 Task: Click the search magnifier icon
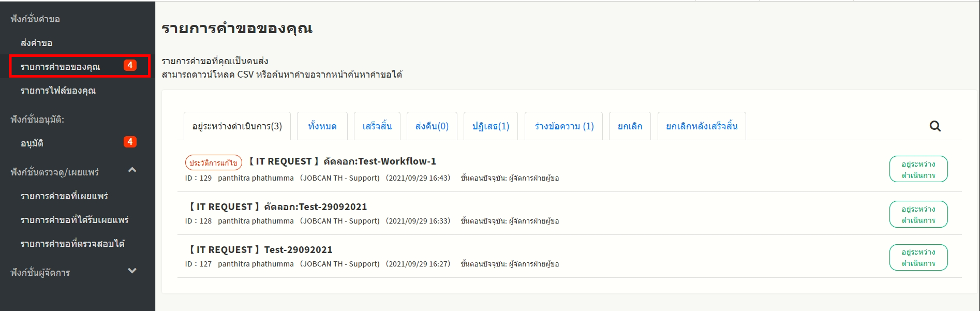935,126
